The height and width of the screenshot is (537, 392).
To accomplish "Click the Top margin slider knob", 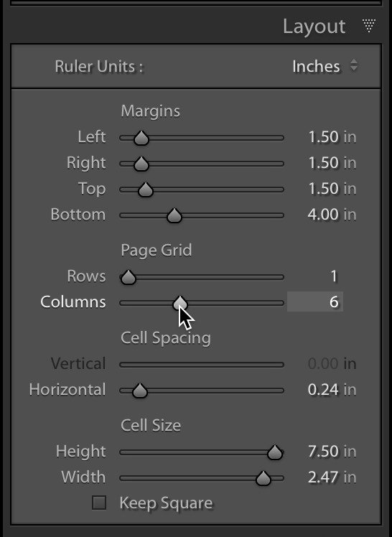I will 146,190.
